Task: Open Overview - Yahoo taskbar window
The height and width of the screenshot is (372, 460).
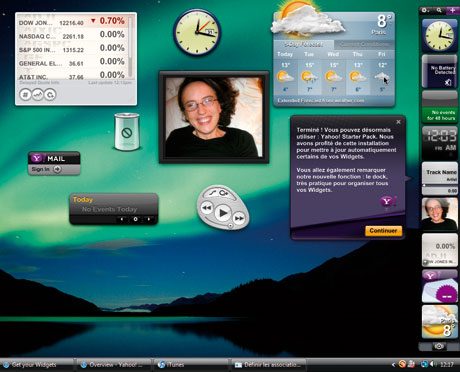Action: point(113,365)
